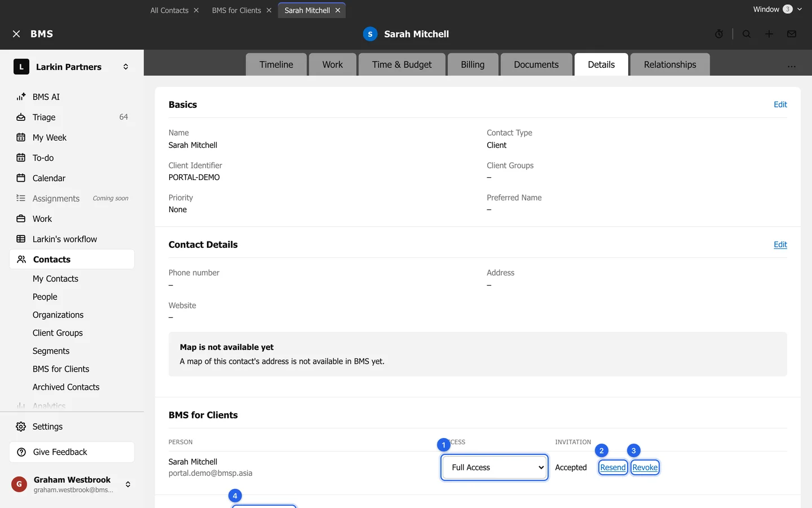Click the Contacts people icon
The width and height of the screenshot is (812, 508).
point(21,259)
